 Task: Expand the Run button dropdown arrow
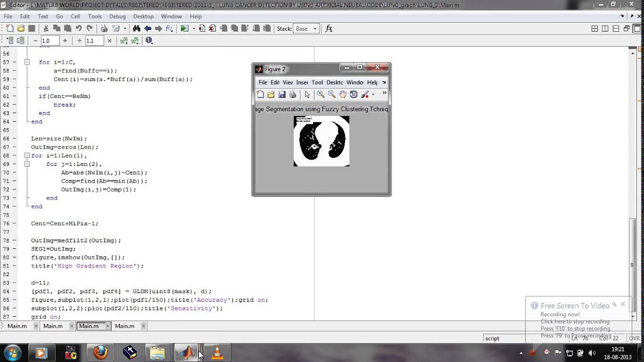coord(194,29)
